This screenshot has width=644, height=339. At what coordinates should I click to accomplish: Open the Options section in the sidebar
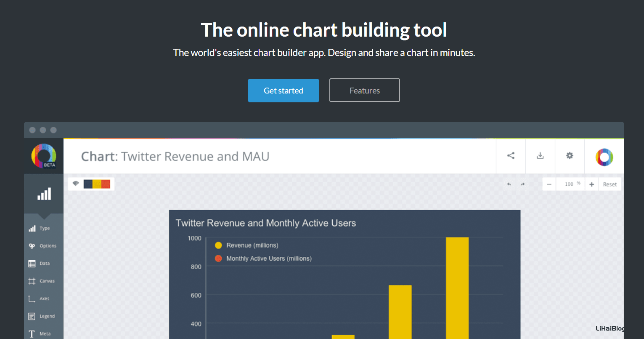point(44,246)
